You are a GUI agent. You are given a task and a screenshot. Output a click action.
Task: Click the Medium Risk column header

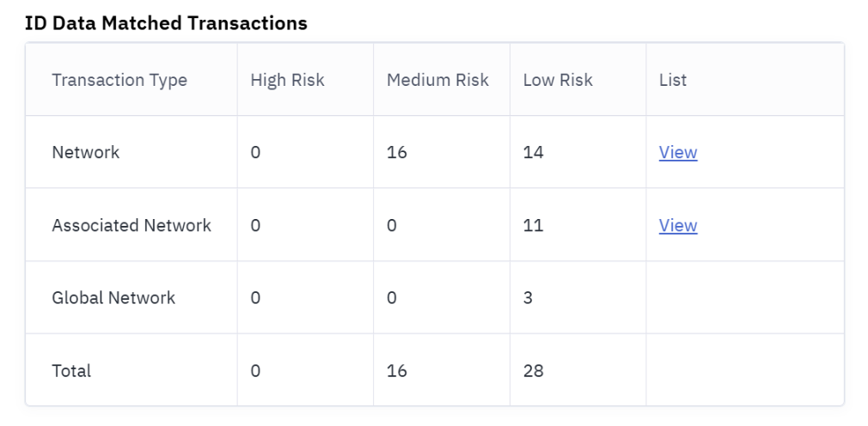[437, 81]
